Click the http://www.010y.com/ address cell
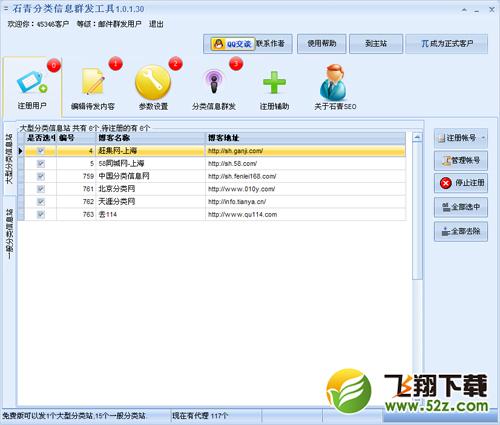 coord(306,189)
